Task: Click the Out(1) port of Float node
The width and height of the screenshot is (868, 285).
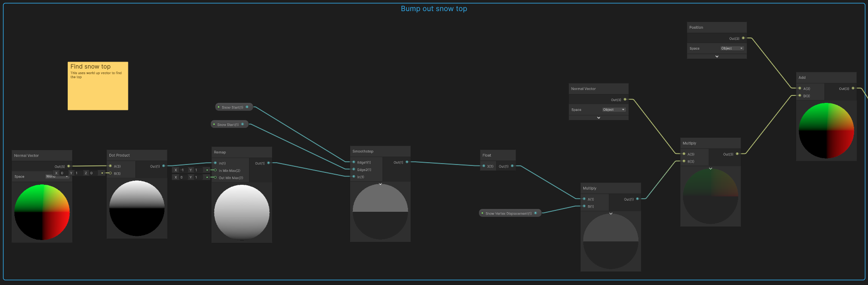Action: (512, 166)
